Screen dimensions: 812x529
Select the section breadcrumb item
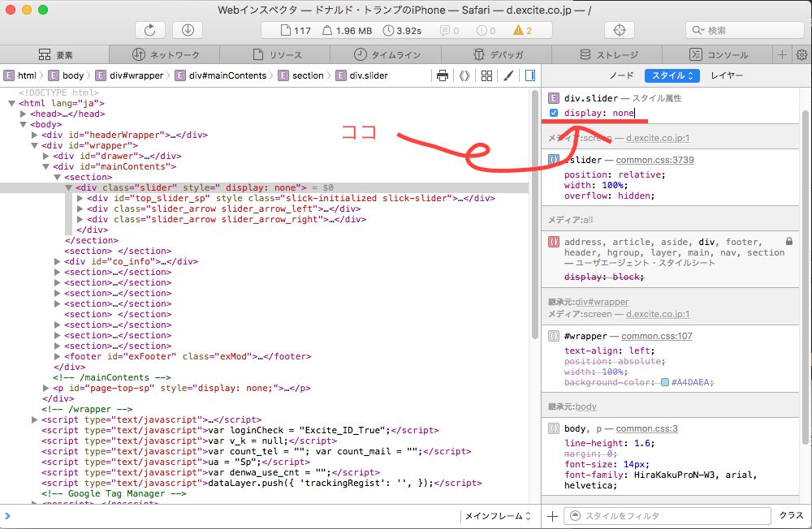(x=301, y=75)
